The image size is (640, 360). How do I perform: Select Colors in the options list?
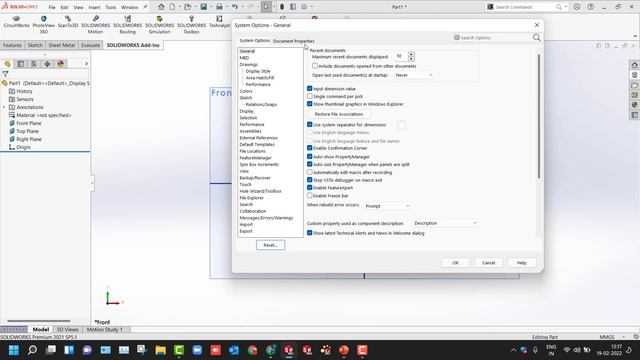click(246, 91)
